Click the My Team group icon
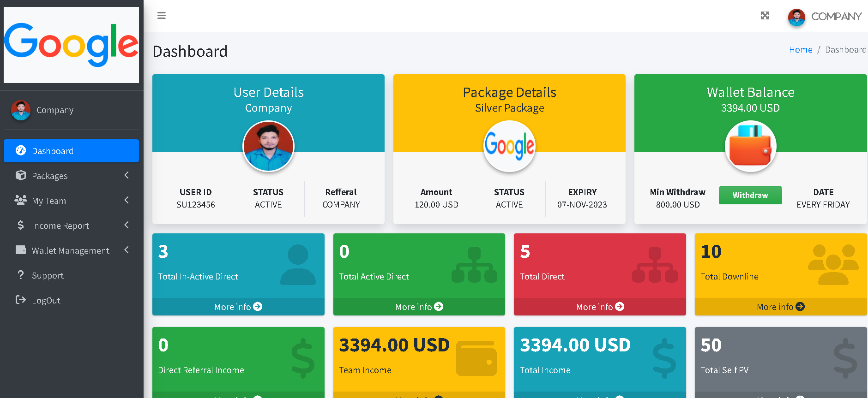This screenshot has height=398, width=868. pos(21,200)
